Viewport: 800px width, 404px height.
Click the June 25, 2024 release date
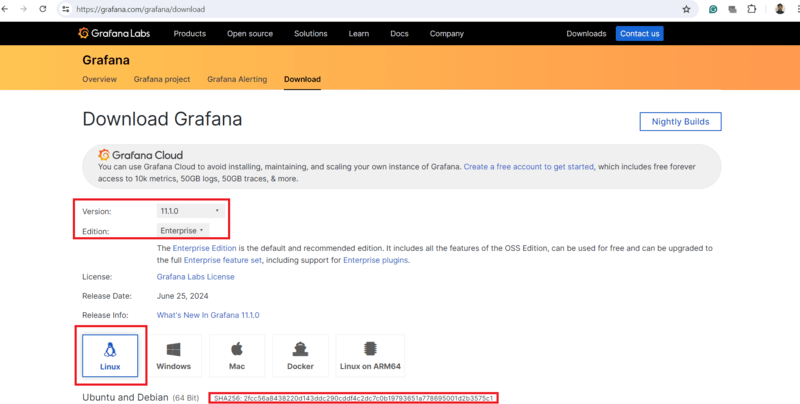182,296
